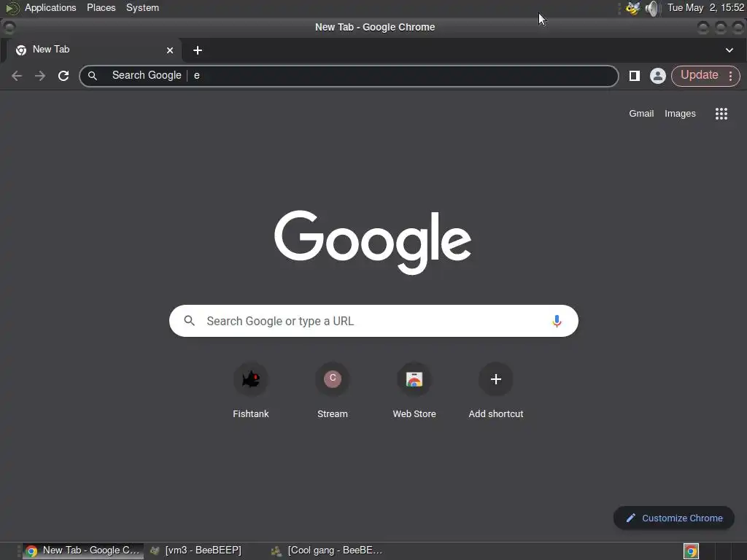747x560 pixels.
Task: Click the volume speaker tray icon
Action: pyautogui.click(x=651, y=8)
